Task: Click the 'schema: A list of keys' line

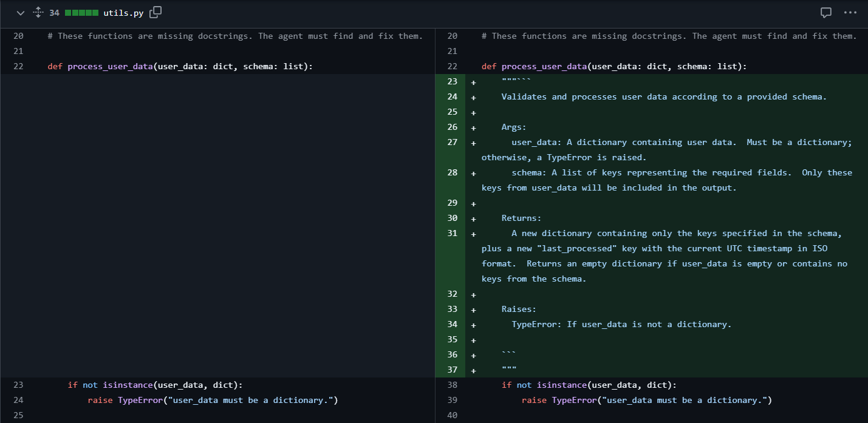Action: click(667, 180)
